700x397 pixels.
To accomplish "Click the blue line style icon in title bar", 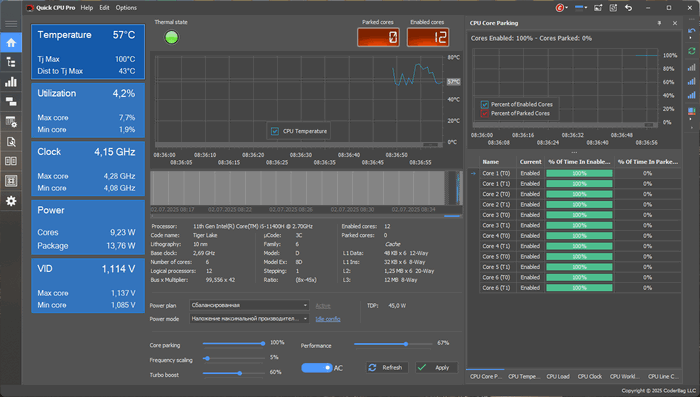I will (x=579, y=8).
